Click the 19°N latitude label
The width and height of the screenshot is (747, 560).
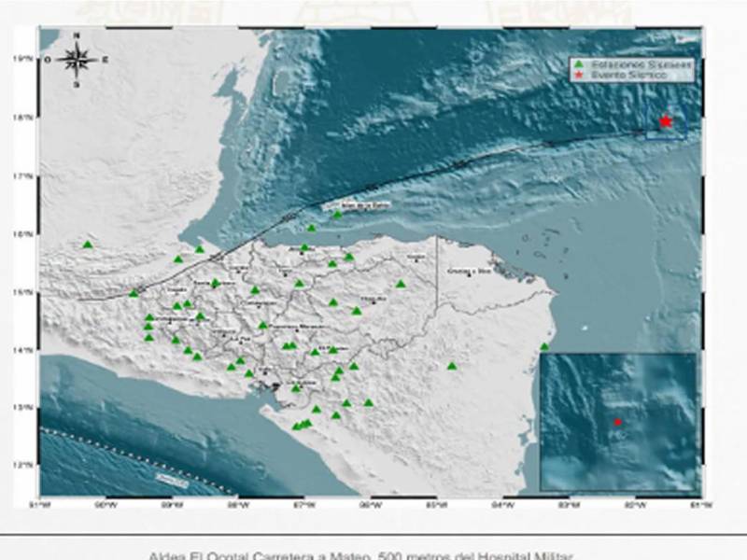point(23,59)
